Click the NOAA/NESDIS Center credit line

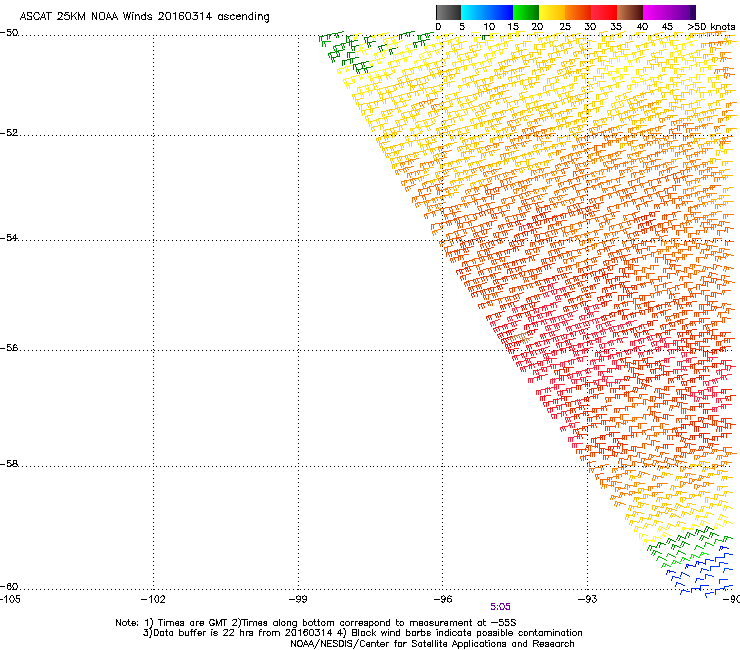432,644
